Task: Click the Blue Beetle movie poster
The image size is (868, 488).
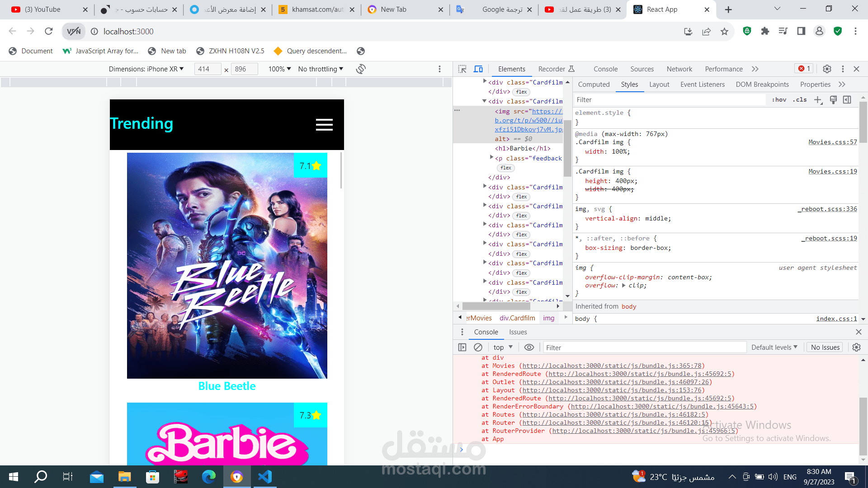Action: click(227, 266)
